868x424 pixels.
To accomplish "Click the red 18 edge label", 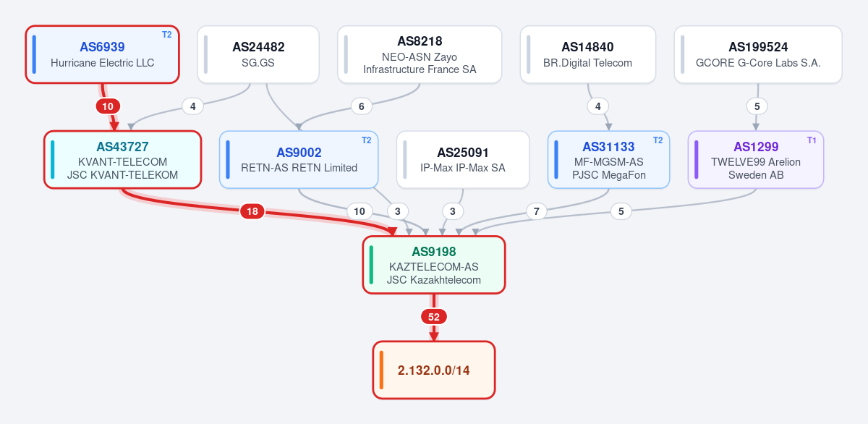I will click(252, 211).
